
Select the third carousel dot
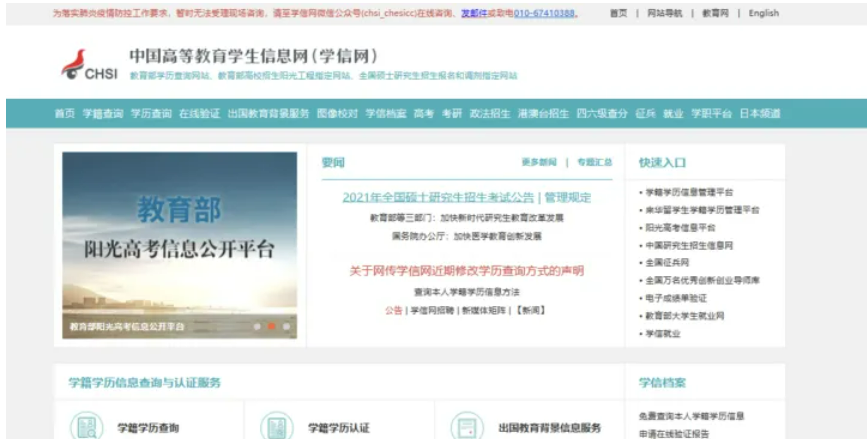pos(286,326)
